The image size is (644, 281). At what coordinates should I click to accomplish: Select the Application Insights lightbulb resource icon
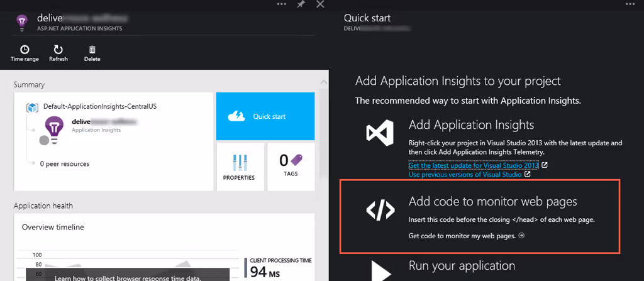coord(54,129)
